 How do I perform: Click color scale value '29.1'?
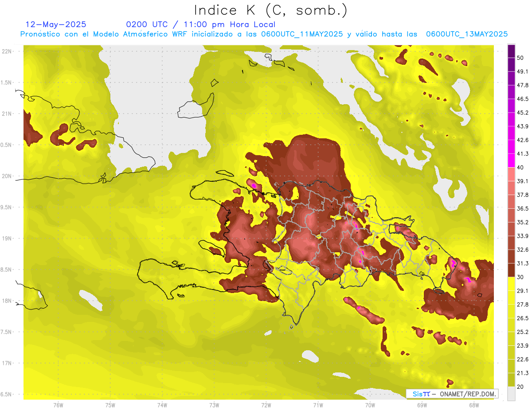523,291
